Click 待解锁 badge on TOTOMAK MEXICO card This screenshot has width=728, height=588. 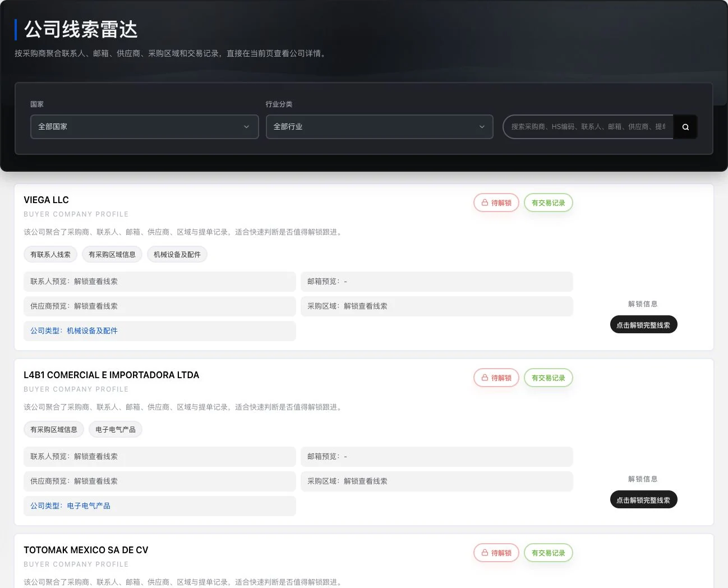pos(496,553)
